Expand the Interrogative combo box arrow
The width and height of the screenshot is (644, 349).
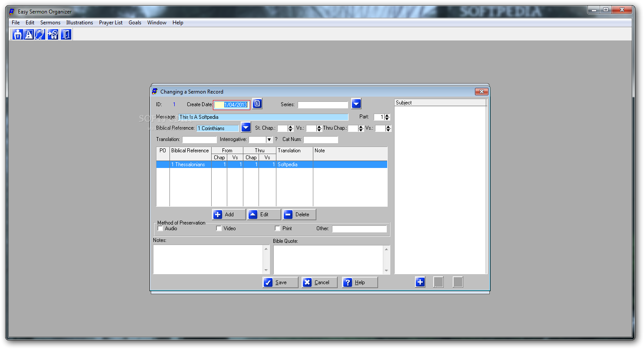point(269,140)
